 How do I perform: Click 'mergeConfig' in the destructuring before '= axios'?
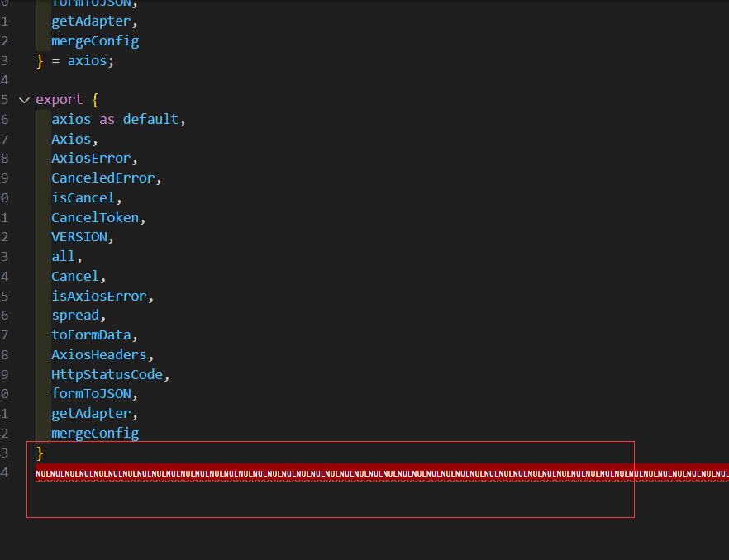(x=95, y=41)
